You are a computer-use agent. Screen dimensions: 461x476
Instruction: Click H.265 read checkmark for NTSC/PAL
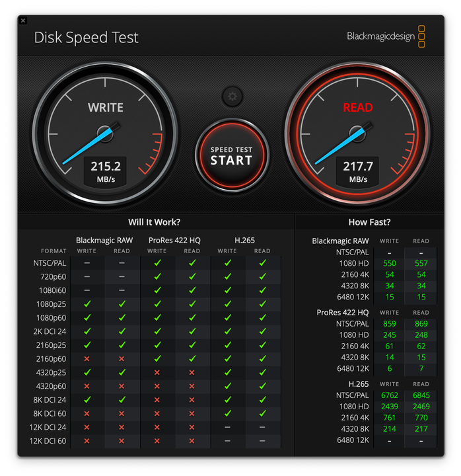point(262,263)
